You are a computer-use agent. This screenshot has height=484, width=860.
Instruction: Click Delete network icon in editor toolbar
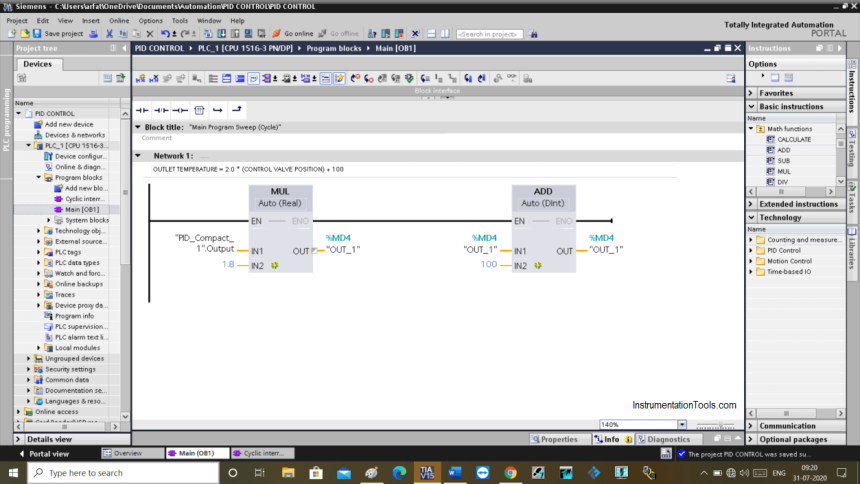pos(154,78)
